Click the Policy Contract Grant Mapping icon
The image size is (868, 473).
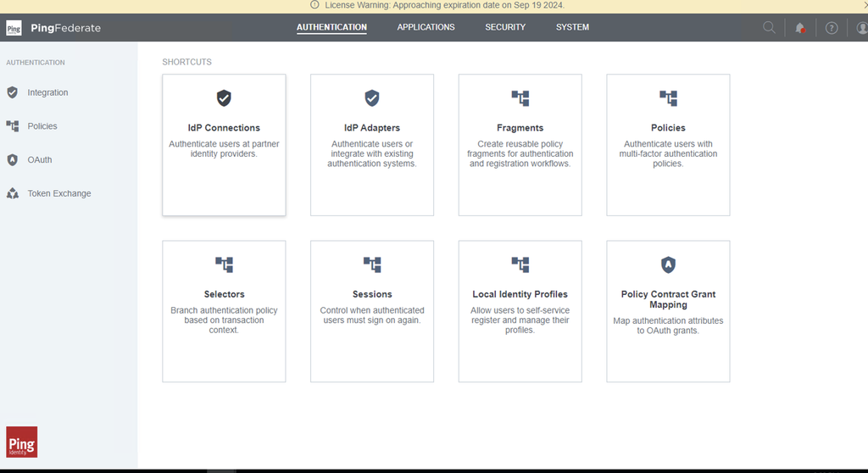(668, 264)
